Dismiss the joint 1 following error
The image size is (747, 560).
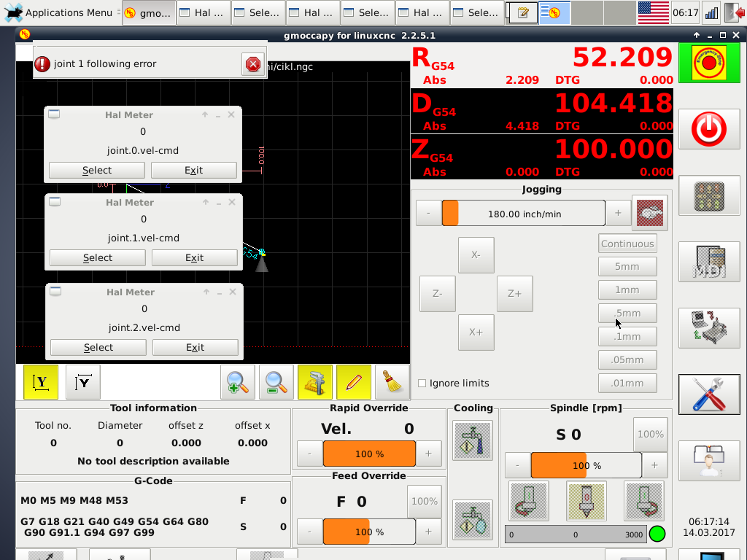click(x=253, y=64)
